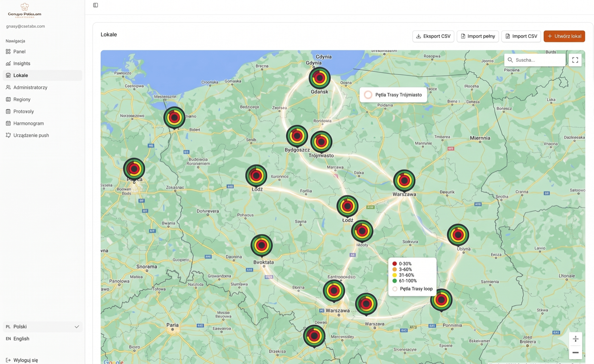This screenshot has height=364, width=594.
Task: Toggle Pętla Trasy Trójmiasto radio
Action: pos(368,95)
